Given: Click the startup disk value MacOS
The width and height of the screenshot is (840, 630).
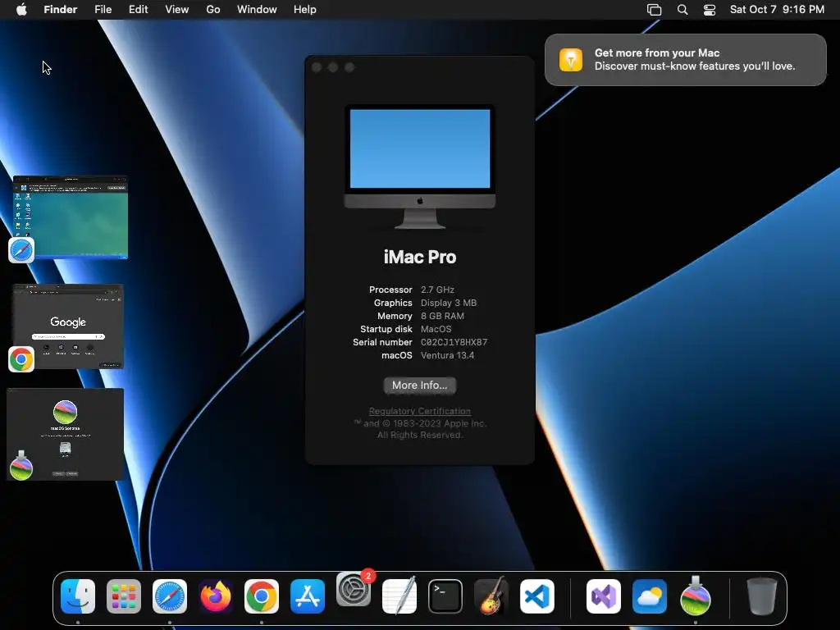Looking at the screenshot, I should click(436, 329).
